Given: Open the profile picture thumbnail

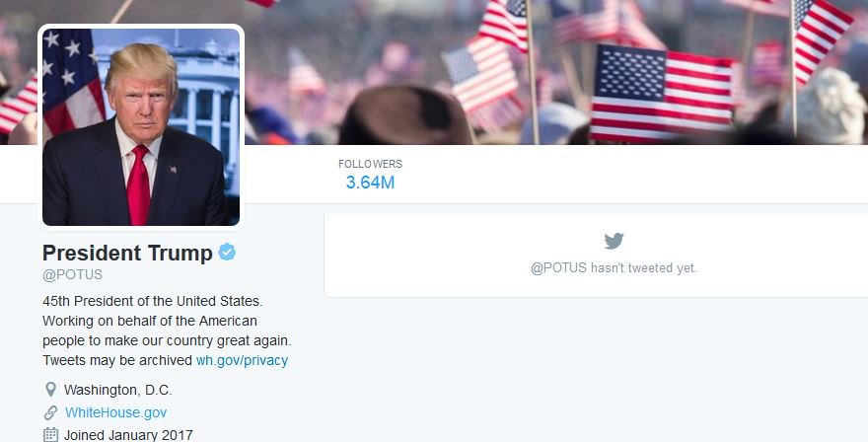Looking at the screenshot, I should point(141,127).
